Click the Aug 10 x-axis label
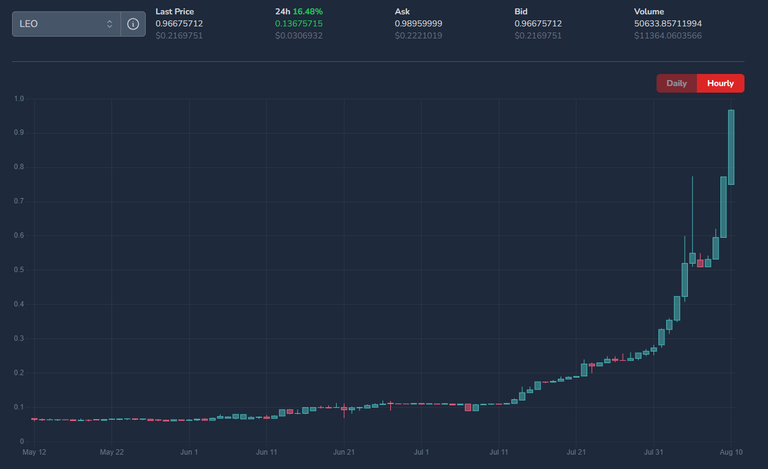This screenshot has height=469, width=768. coord(731,452)
